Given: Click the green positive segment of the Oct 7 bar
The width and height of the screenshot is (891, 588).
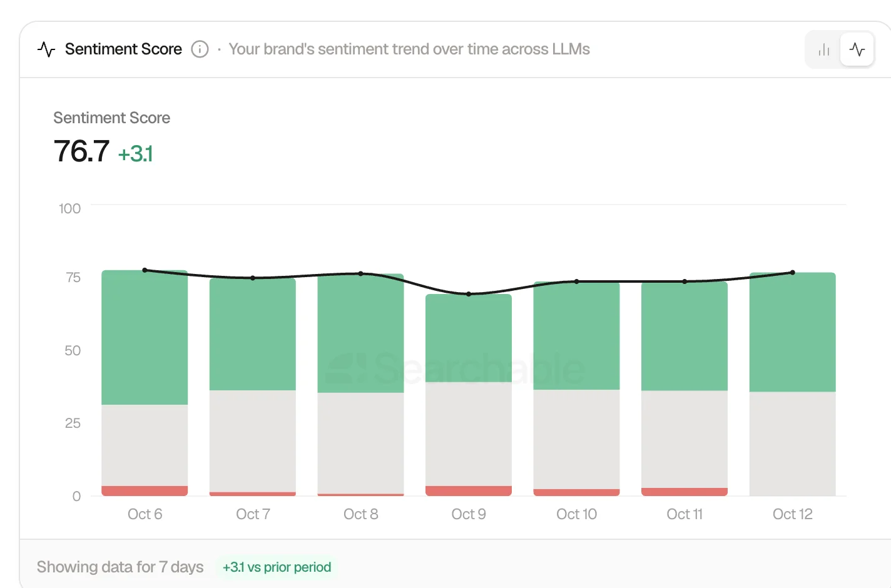Looking at the screenshot, I should click(253, 334).
